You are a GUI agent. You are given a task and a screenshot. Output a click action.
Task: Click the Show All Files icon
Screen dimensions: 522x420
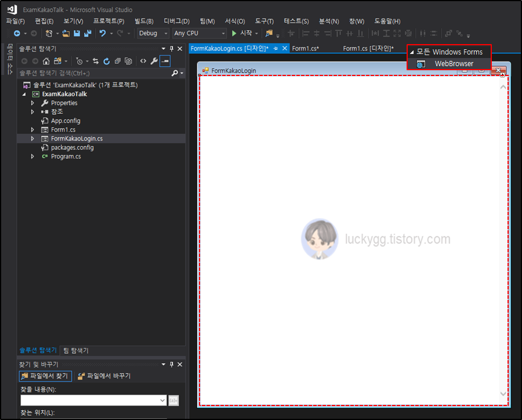click(x=129, y=61)
